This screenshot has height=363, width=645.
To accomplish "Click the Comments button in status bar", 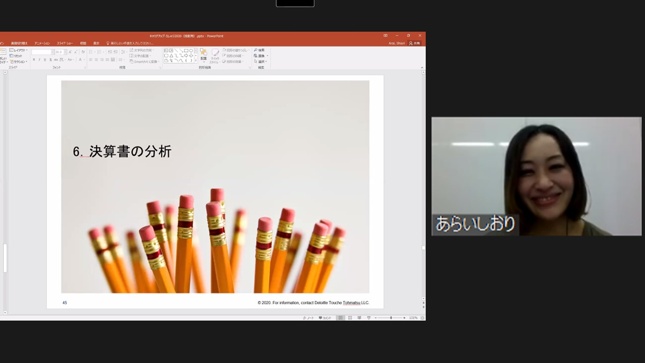I will pyautogui.click(x=325, y=318).
